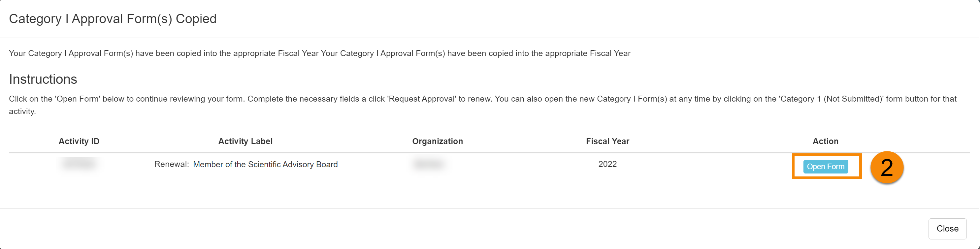
Task: Click the Activity ID column header
Action: coord(79,141)
